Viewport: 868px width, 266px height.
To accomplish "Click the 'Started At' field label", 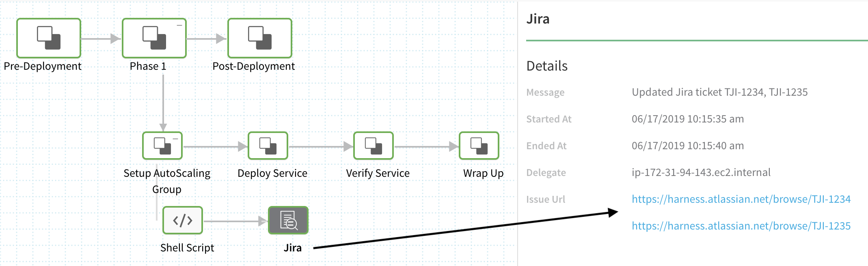I will pos(549,119).
